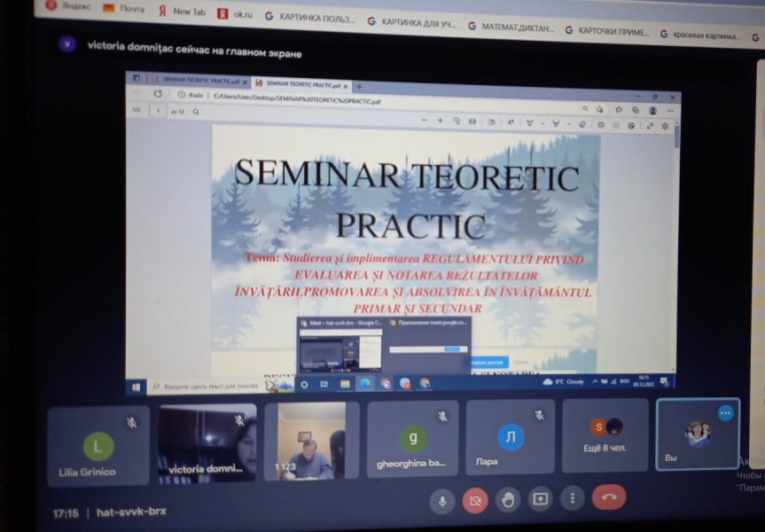Expand the 'Ещё 8 чел.' participants tile
The image size is (765, 532).
pos(605,435)
